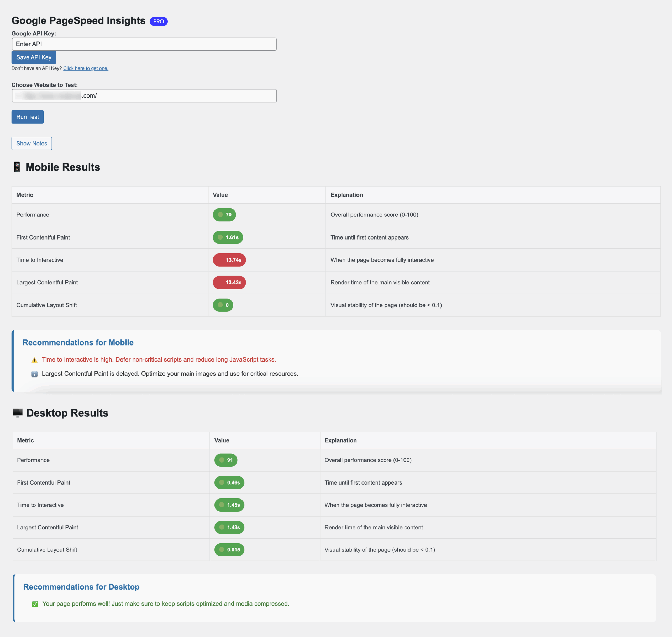
Task: Click the 'Time to Interactive is high' warning text
Action: pos(159,360)
